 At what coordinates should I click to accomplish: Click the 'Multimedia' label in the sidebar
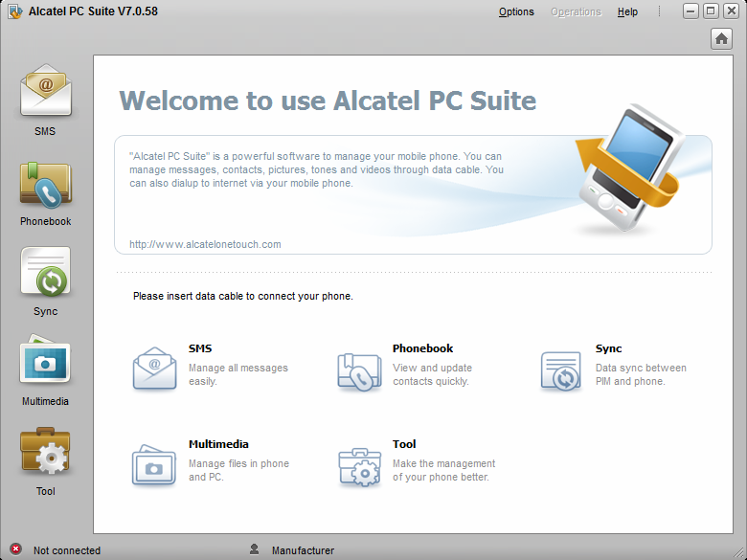coord(45,401)
